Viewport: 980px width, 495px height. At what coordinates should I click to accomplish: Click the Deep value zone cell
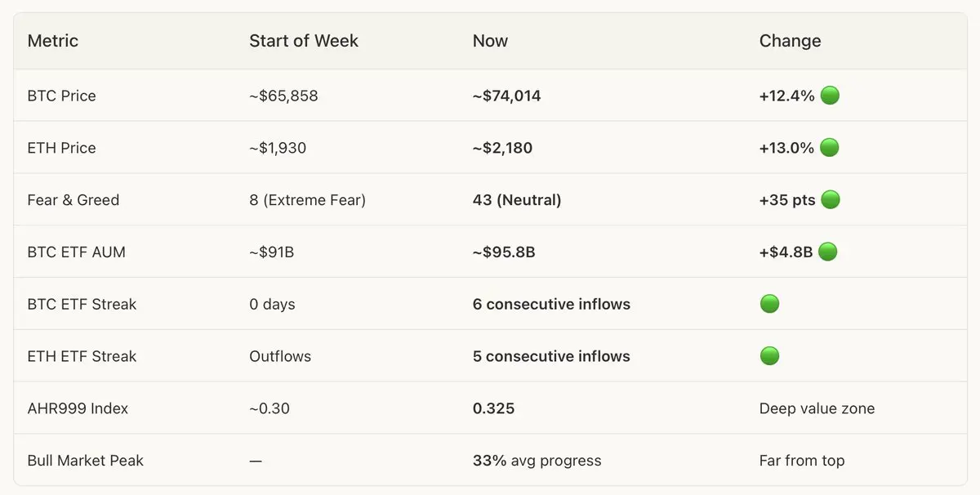tap(817, 408)
